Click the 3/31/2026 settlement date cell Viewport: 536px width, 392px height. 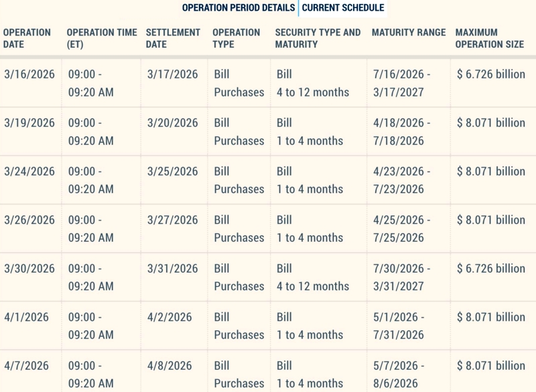coord(172,269)
